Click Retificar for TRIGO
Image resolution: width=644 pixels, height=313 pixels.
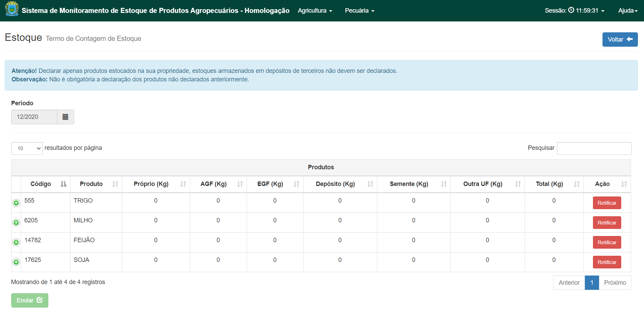pos(607,203)
